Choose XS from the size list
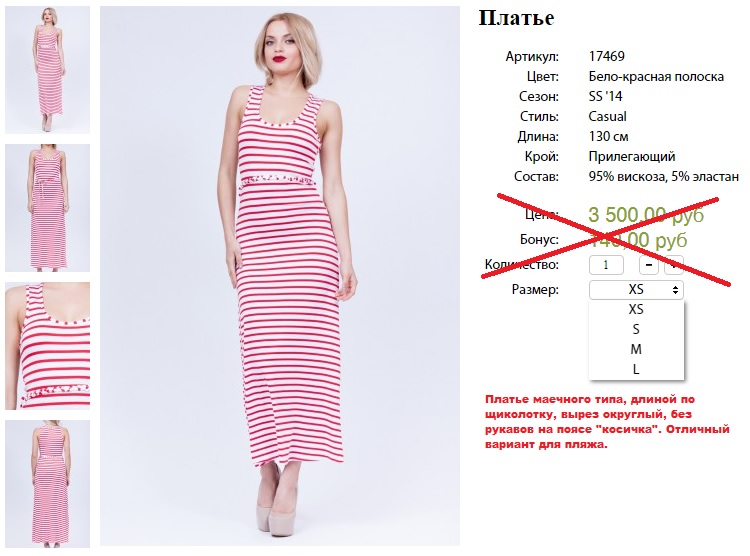 point(636,310)
